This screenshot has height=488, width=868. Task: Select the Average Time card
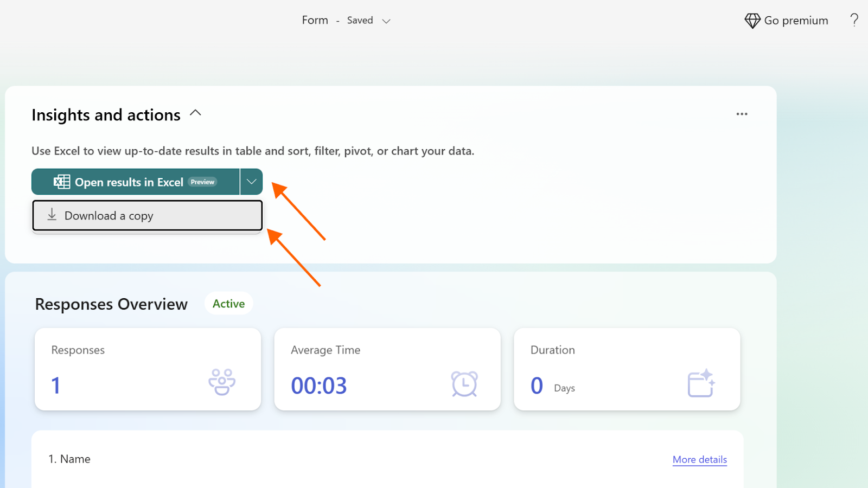tap(387, 369)
